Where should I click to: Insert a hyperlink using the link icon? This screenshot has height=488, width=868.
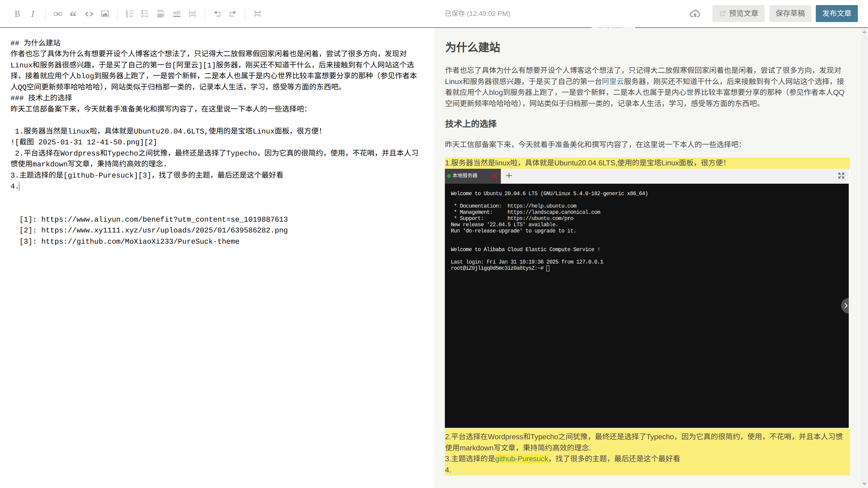pos(58,14)
